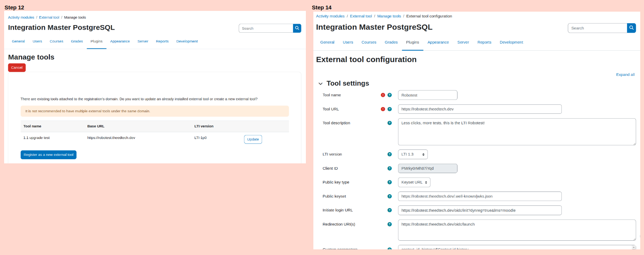Open General tab in Step 14
The height and width of the screenshot is (255, 644).
[327, 42]
